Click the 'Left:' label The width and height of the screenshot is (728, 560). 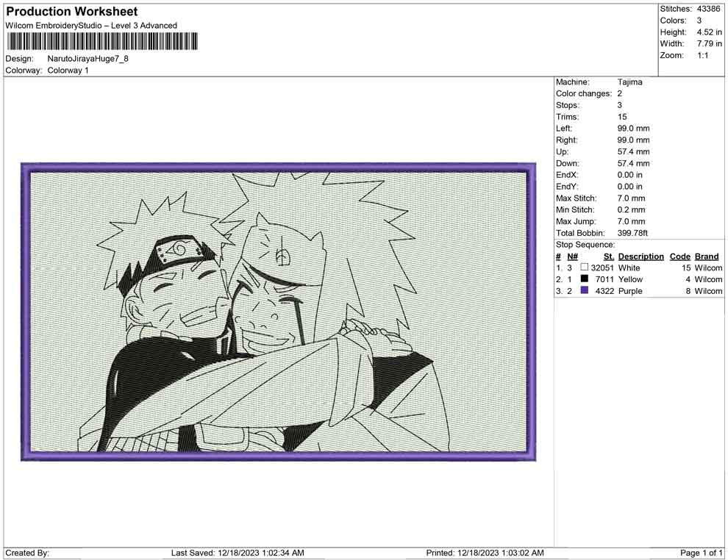tap(564, 129)
